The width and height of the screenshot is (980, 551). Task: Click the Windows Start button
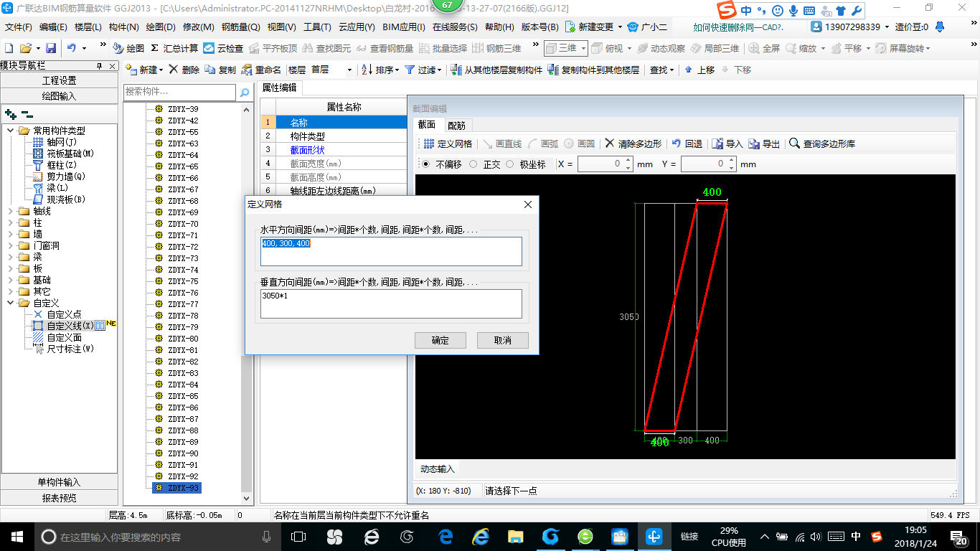point(16,536)
